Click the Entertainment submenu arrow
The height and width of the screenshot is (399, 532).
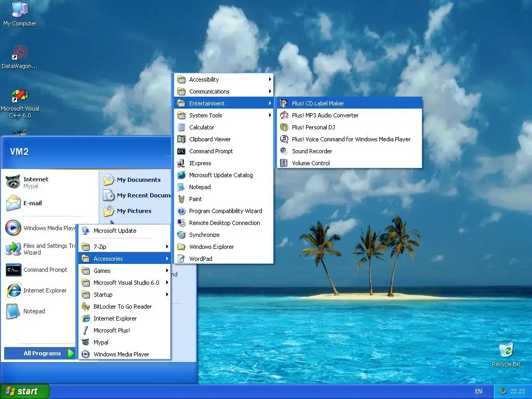pyautogui.click(x=270, y=103)
